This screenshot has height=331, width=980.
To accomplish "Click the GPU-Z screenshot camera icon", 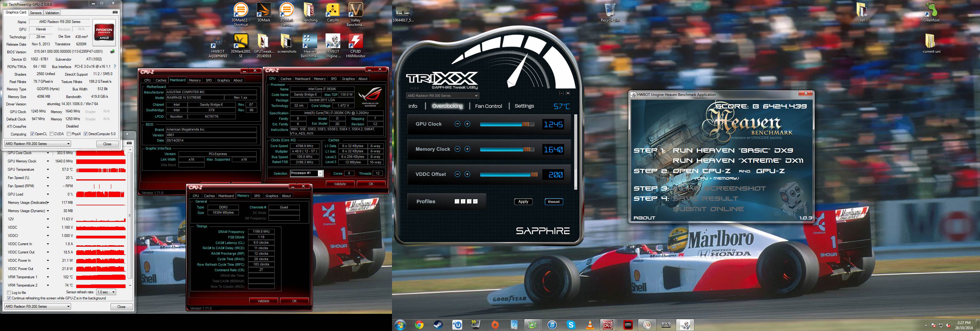I will [115, 12].
